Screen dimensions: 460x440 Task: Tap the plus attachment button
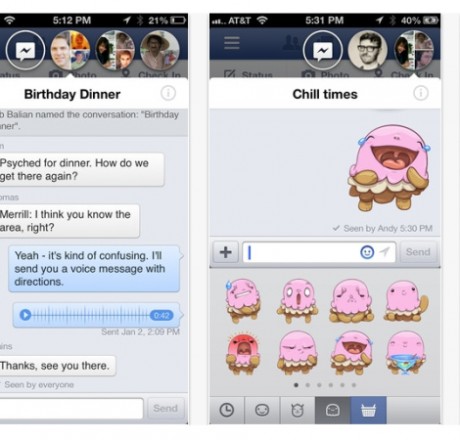[226, 252]
